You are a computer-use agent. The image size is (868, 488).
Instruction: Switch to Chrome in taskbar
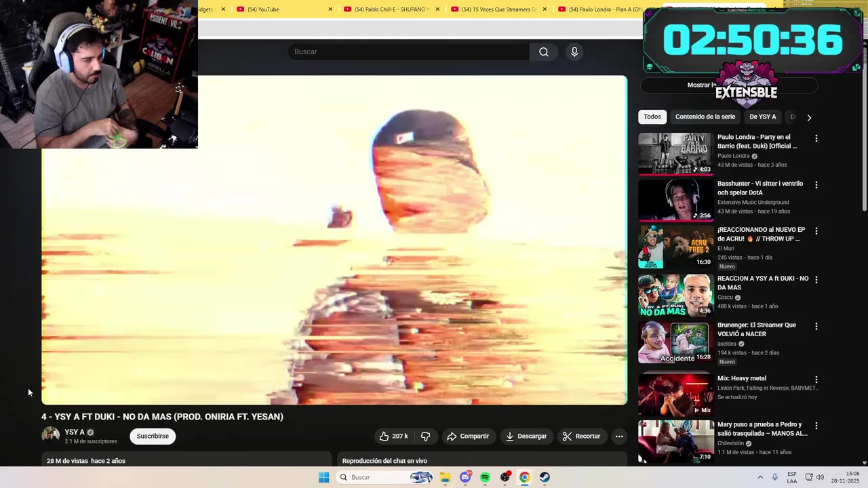(x=525, y=477)
